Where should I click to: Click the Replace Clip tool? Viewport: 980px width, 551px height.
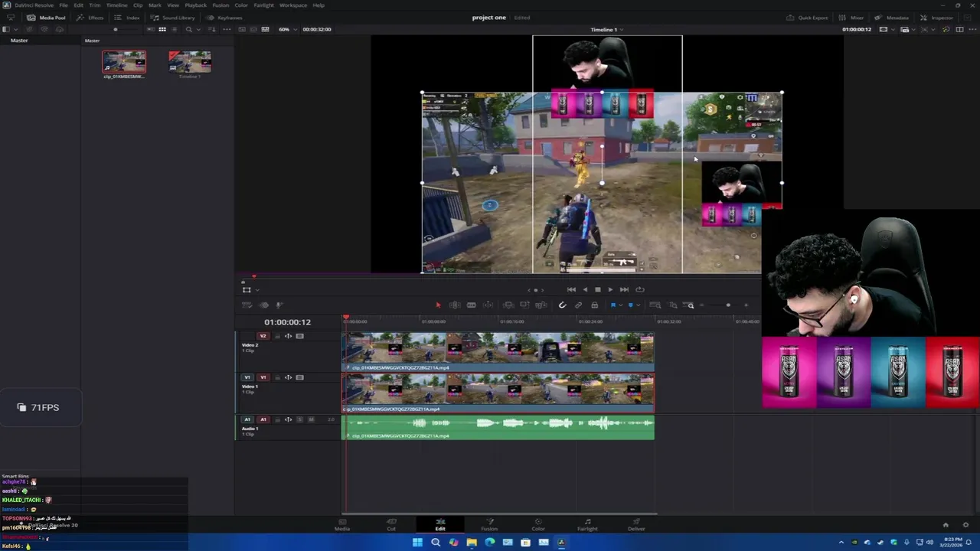pos(541,305)
